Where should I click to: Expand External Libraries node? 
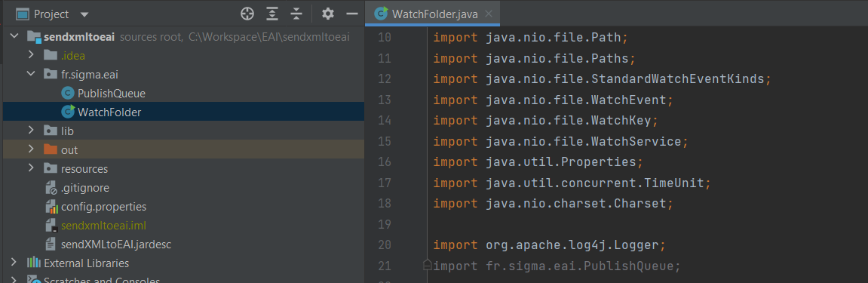(x=14, y=263)
